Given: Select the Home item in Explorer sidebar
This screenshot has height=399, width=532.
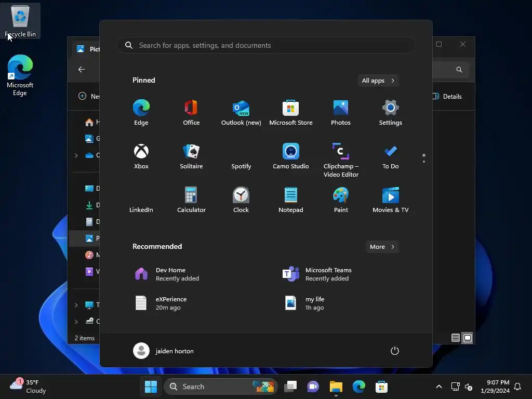Looking at the screenshot, I should [x=91, y=122].
